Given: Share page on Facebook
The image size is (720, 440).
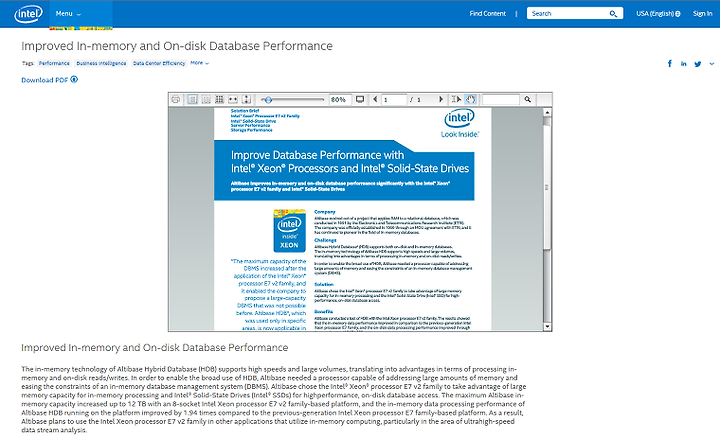Looking at the screenshot, I should 669,64.
